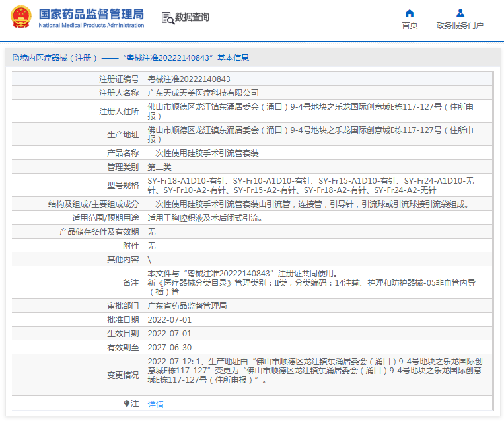Click the 国家药品监督管理局 site title
The height and width of the screenshot is (423, 504).
tap(91, 14)
